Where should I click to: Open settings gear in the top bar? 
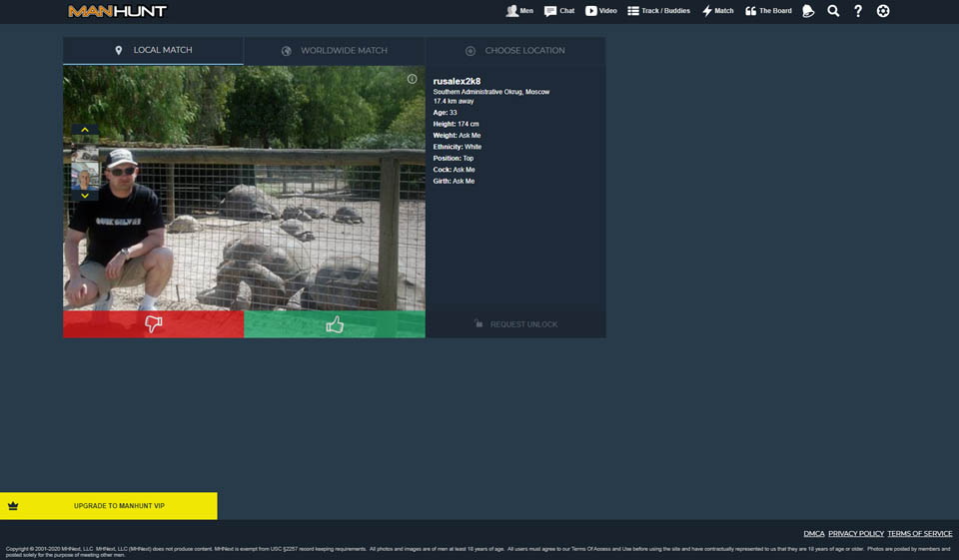(x=883, y=11)
